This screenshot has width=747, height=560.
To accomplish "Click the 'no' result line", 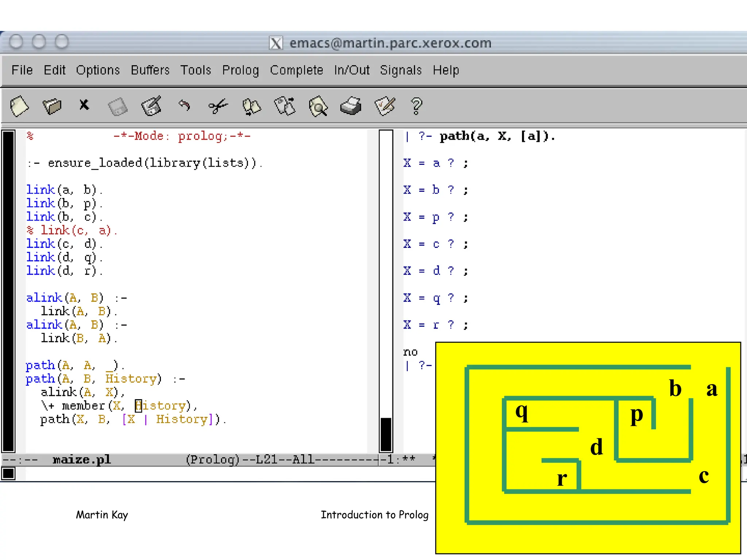I will 410,352.
